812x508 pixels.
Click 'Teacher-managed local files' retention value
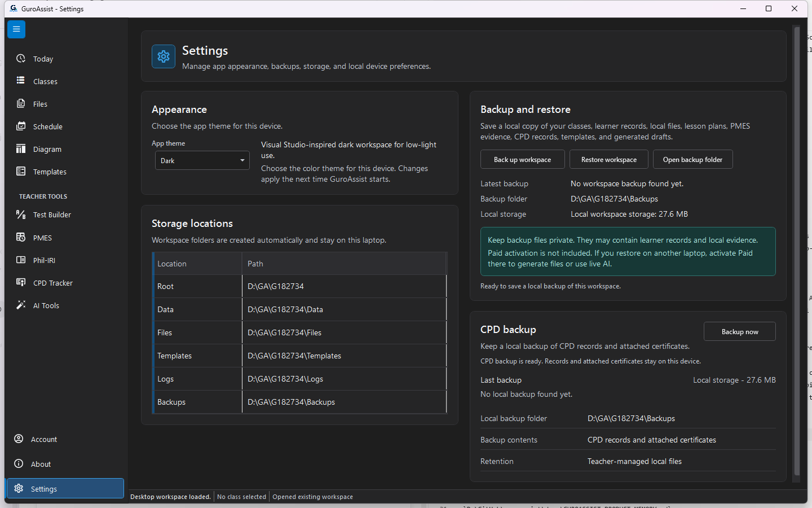point(634,461)
